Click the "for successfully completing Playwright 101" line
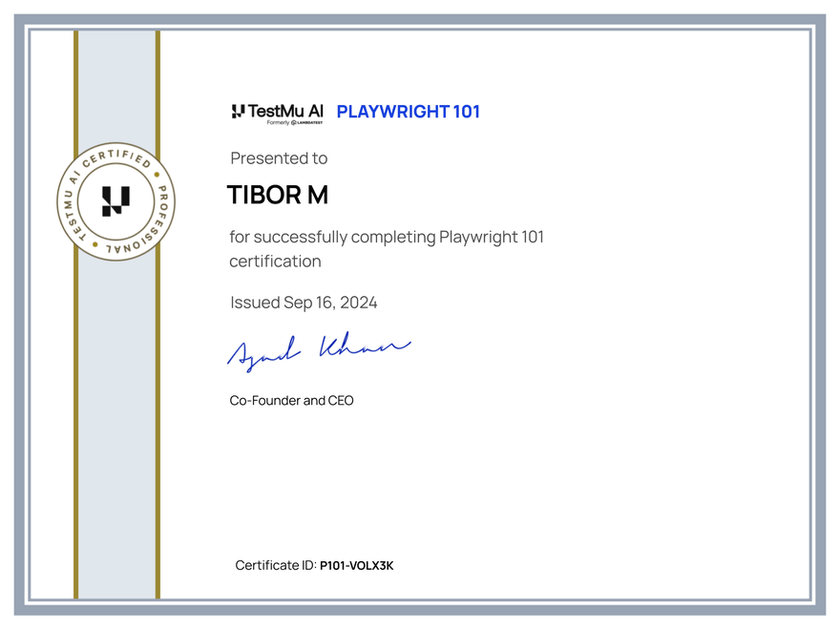 (x=387, y=238)
